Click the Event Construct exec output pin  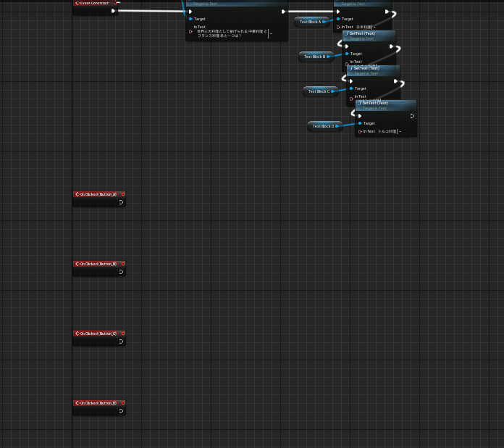click(113, 11)
